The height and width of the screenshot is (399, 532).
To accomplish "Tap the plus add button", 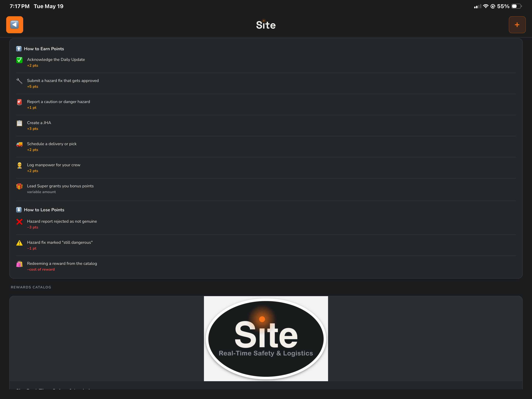I will pos(517,25).
